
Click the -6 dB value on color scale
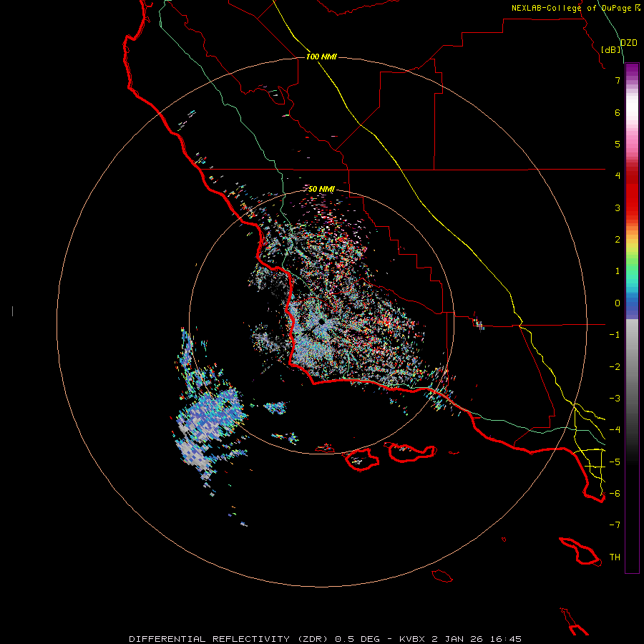[x=615, y=493]
